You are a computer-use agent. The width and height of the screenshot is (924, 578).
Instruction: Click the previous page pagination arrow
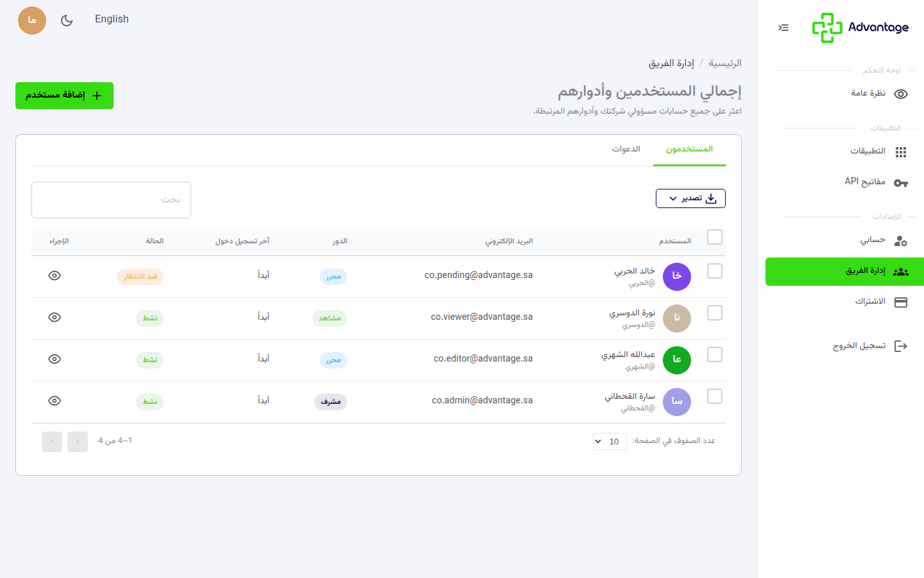[78, 442]
